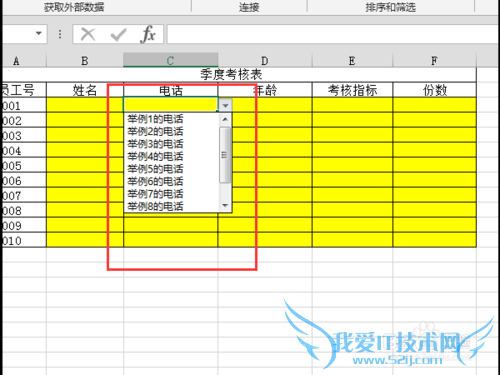
Task: Click the 连接 ribbon group label
Action: click(249, 7)
